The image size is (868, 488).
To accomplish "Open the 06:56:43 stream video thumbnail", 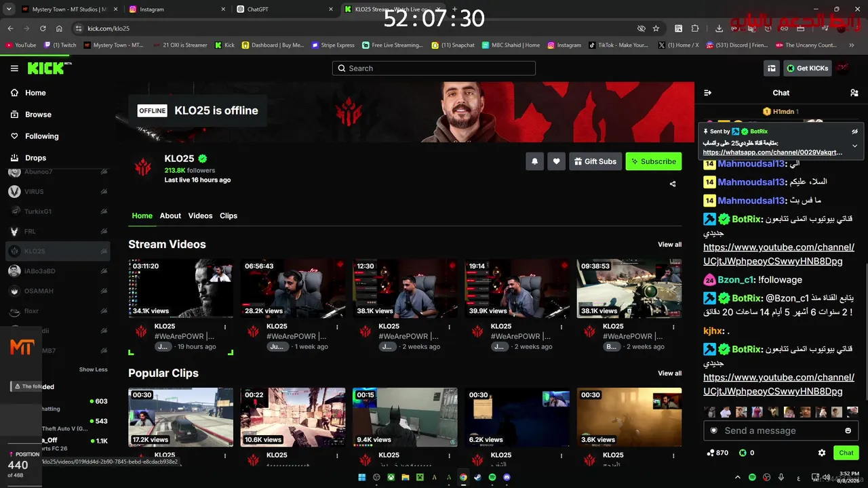I will [293, 288].
